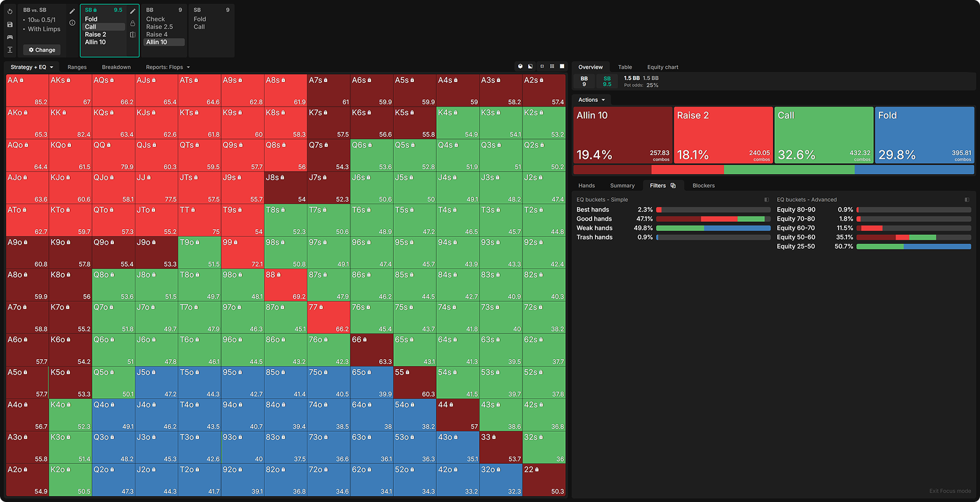Select the AKs cell in the hand matrix

pos(70,91)
